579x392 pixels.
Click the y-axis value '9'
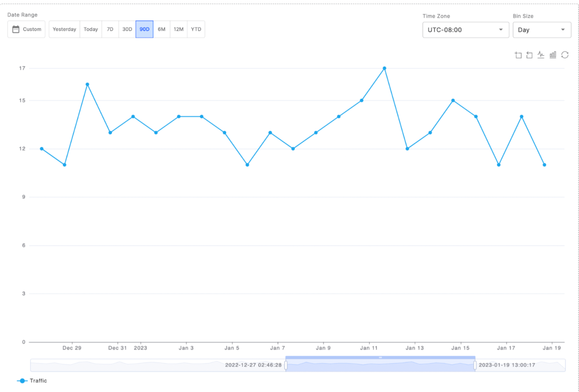click(x=24, y=197)
